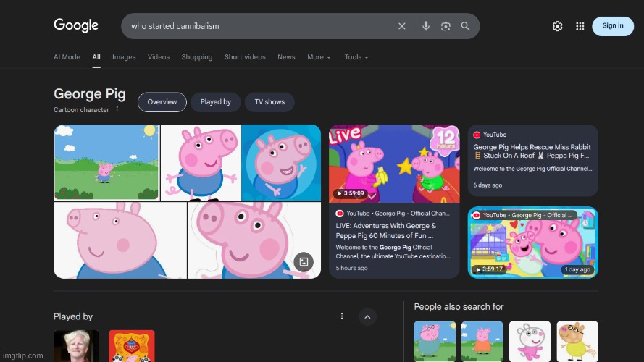This screenshot has height=362, width=644.
Task: Clear the search query with the X icon
Action: pyautogui.click(x=401, y=26)
